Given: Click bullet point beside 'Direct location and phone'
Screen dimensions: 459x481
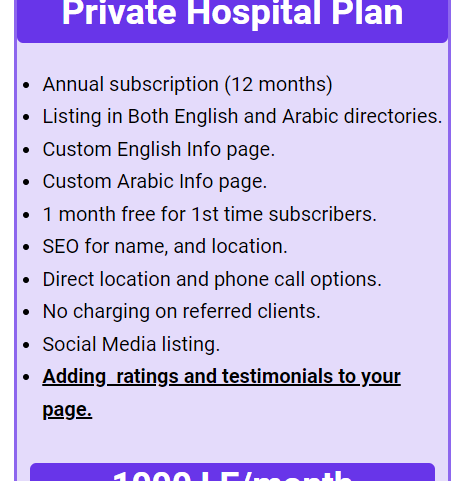Looking at the screenshot, I should pyautogui.click(x=26, y=280).
